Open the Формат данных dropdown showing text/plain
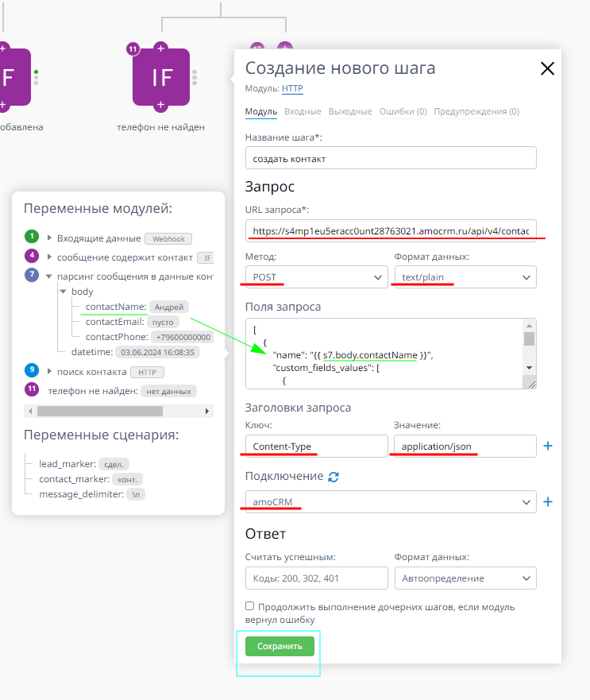590x700 pixels. [x=465, y=277]
